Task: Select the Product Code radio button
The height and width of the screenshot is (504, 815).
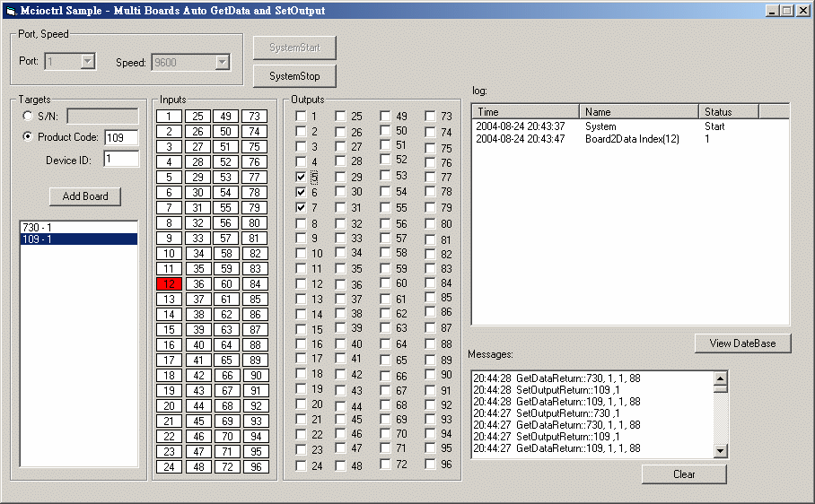Action: tap(29, 137)
